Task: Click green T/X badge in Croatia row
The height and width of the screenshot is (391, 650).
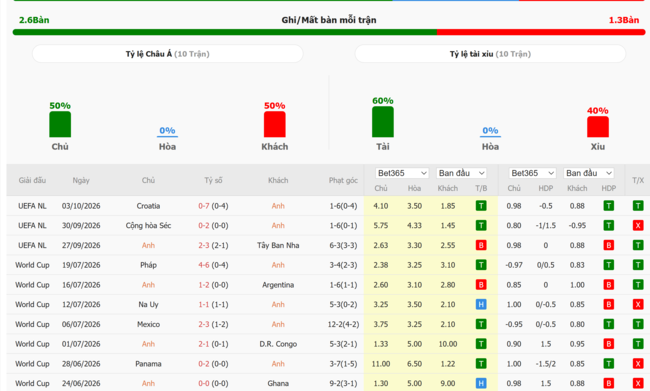Action: [x=638, y=206]
